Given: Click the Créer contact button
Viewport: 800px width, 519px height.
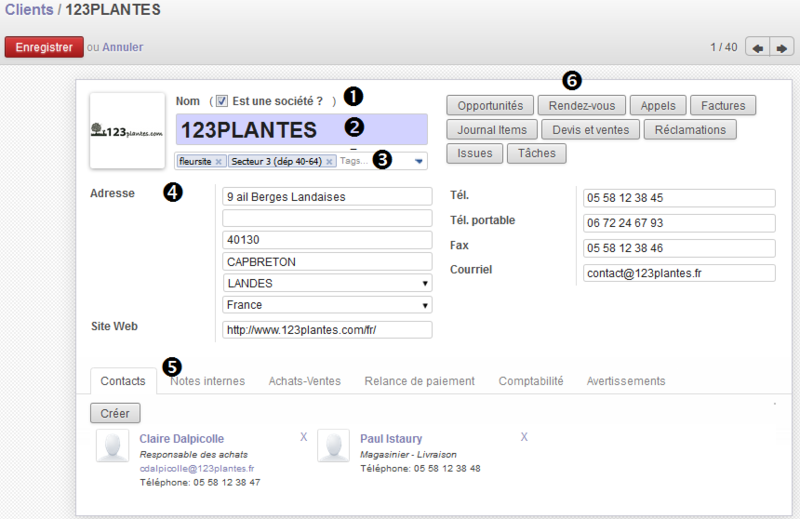Looking at the screenshot, I should [115, 413].
